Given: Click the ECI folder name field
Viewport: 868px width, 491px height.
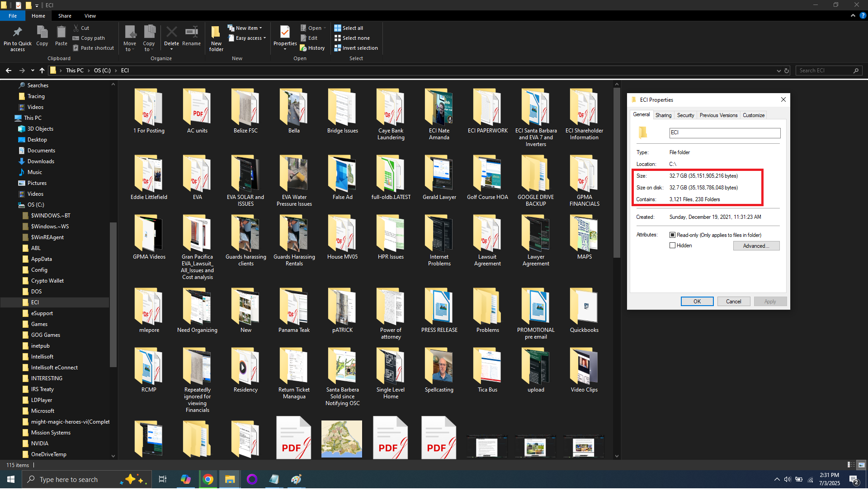Looking at the screenshot, I should point(724,133).
